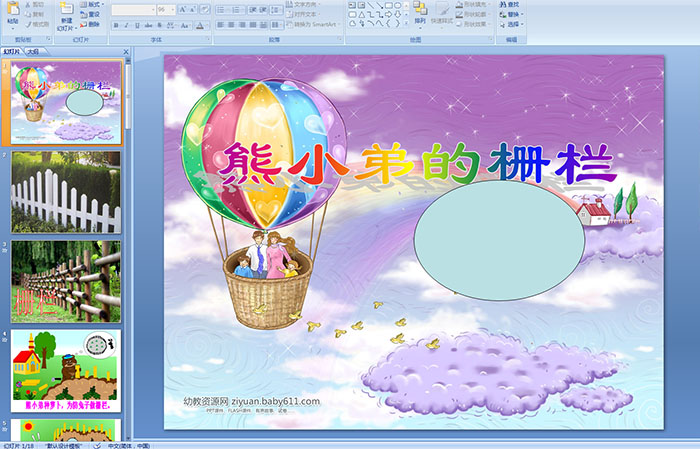Open the Text Direction (文字方向) menu
This screenshot has width=700, height=449.
coord(303,4)
